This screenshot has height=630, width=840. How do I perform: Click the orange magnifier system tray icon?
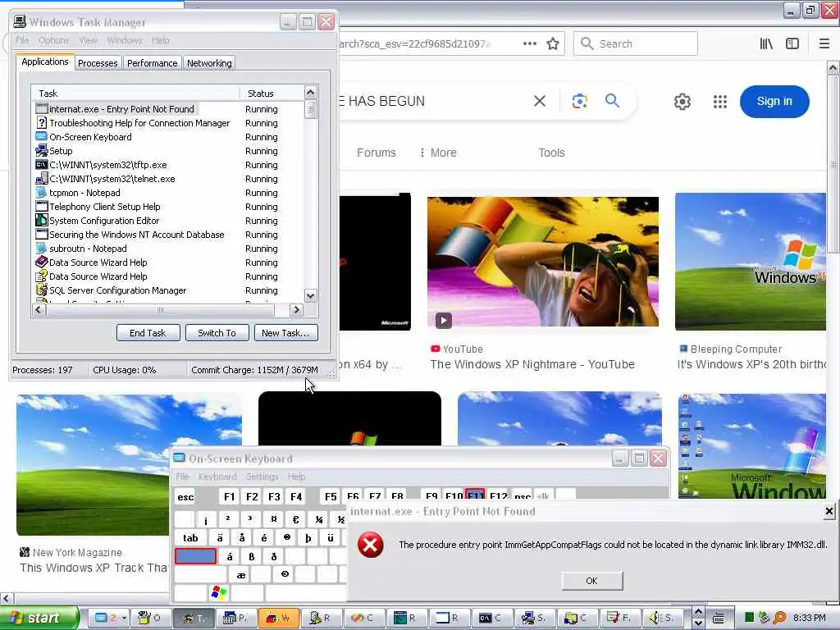pyautogui.click(x=780, y=618)
